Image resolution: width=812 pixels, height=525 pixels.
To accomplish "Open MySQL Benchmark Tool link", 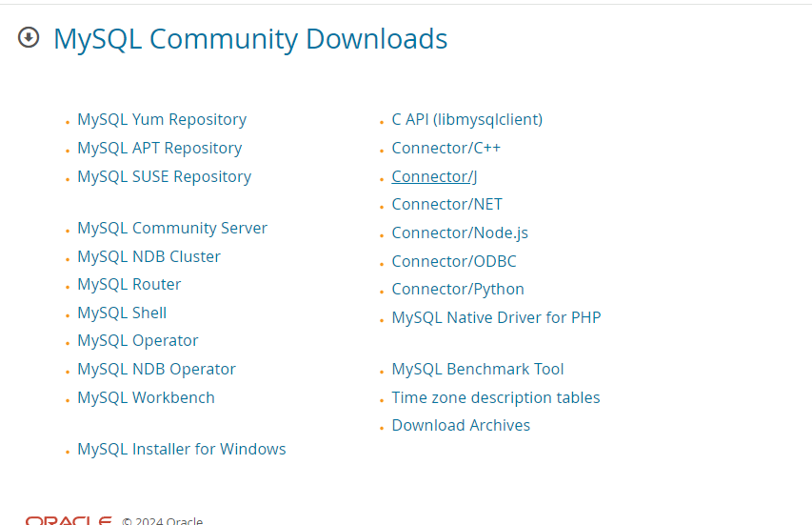I will tap(478, 369).
